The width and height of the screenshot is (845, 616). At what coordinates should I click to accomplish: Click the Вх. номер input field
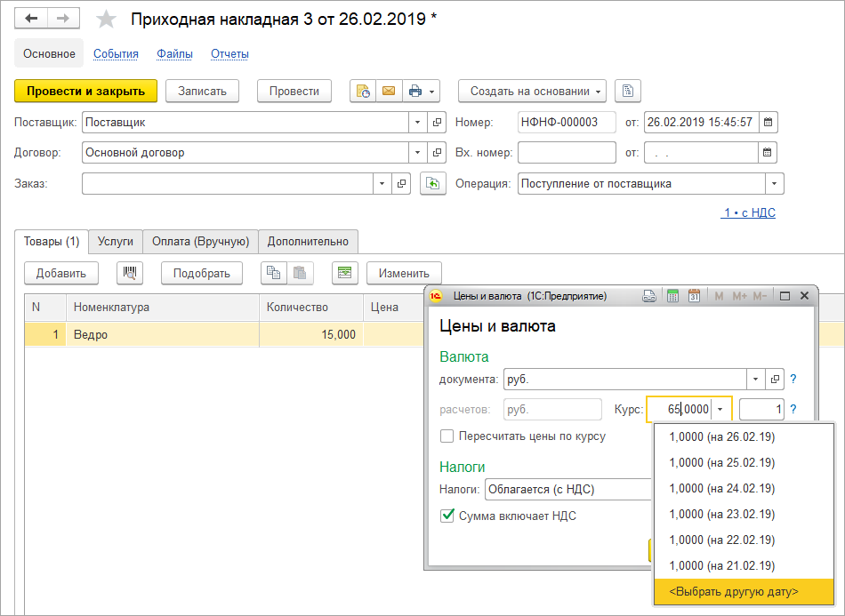[x=567, y=152]
